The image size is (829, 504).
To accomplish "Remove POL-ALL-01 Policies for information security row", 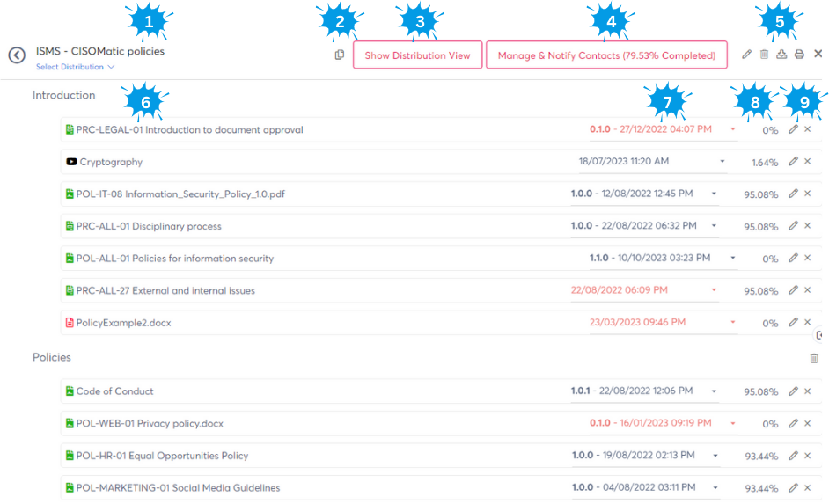I will click(807, 258).
